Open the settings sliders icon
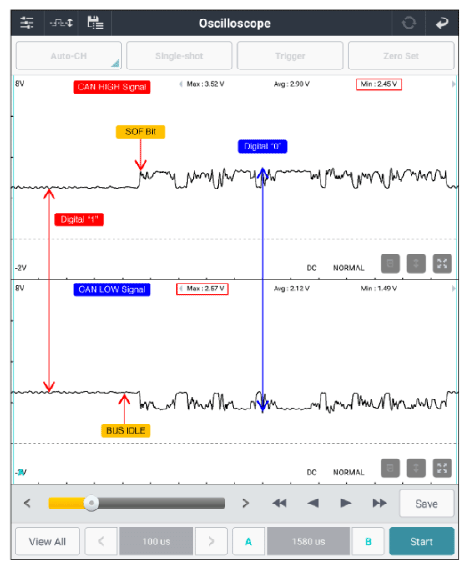Image resolution: width=469 pixels, height=569 pixels. (x=27, y=23)
